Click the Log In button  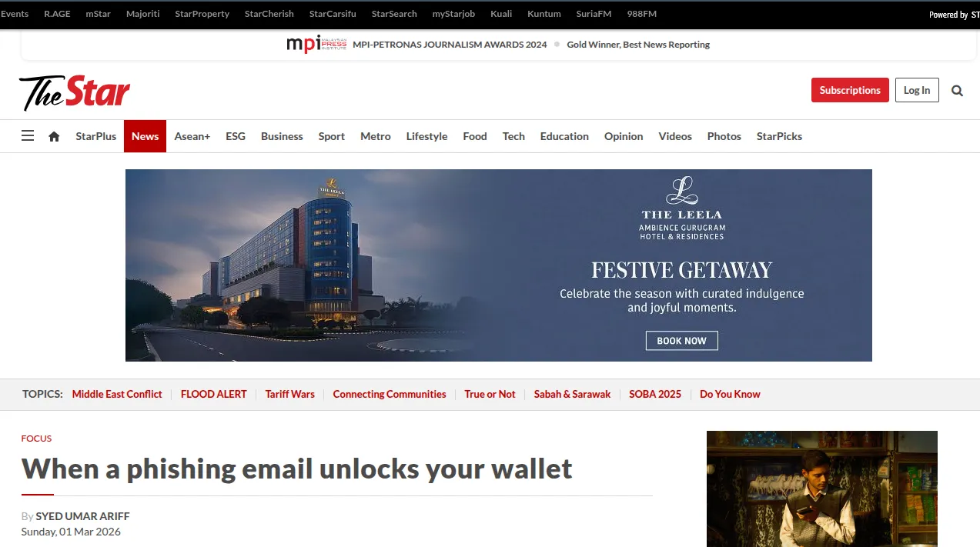pos(917,90)
